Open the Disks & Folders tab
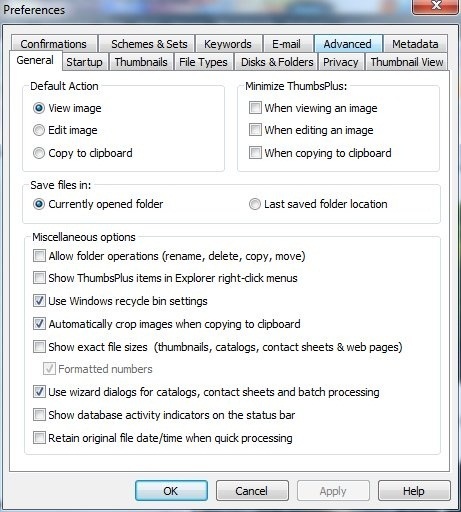The width and height of the screenshot is (461, 512). [277, 62]
